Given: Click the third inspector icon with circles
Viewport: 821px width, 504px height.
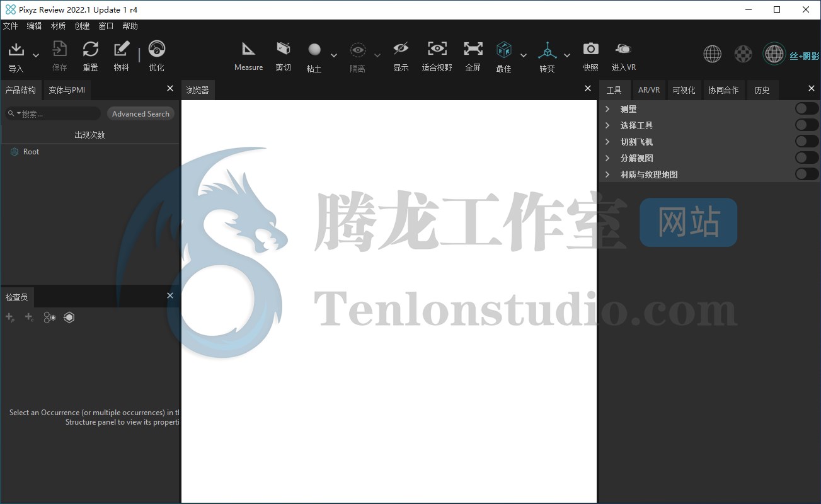Looking at the screenshot, I should click(x=50, y=318).
